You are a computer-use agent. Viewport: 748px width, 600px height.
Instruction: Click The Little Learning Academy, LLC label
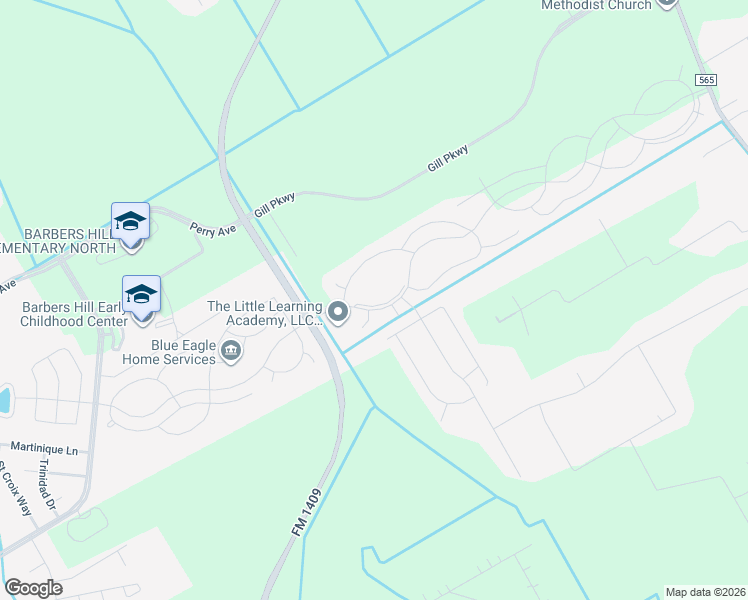[265, 313]
